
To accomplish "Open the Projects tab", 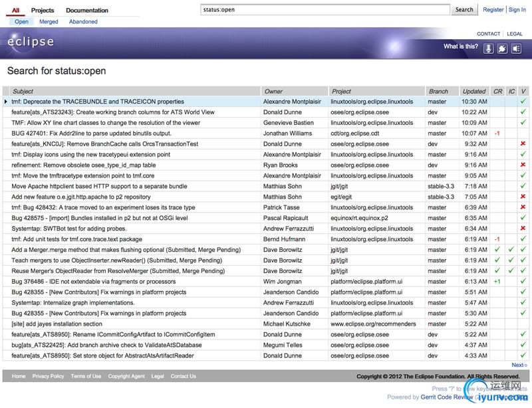I will (43, 10).
